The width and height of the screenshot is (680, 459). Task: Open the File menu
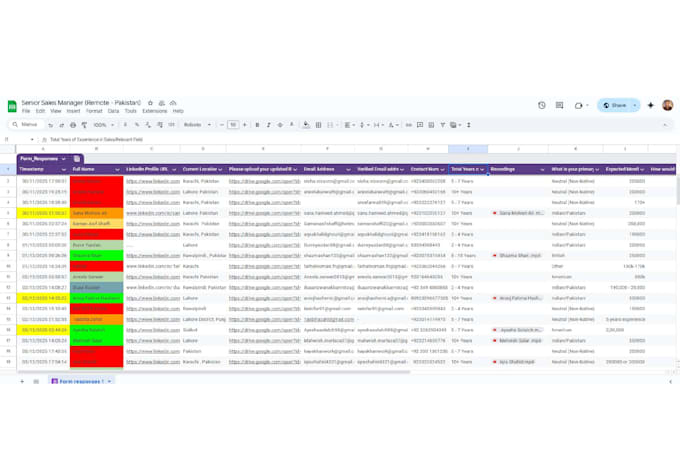26,111
